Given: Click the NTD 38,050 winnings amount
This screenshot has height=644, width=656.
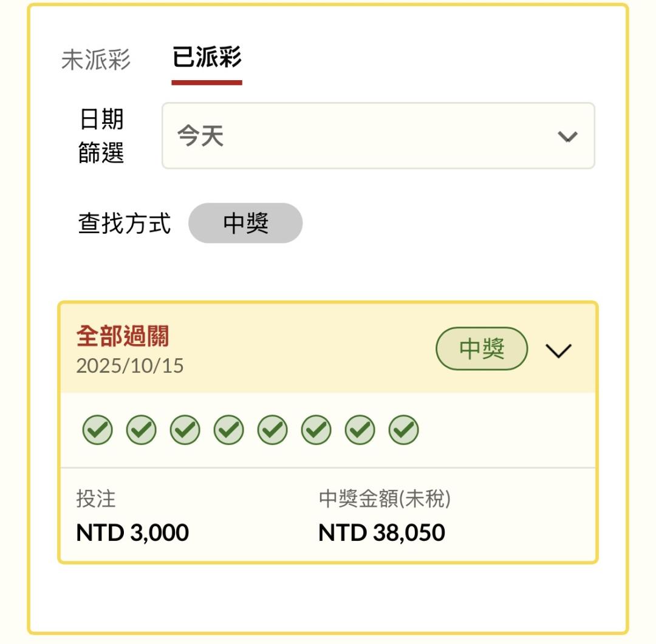Looking at the screenshot, I should pos(382,533).
